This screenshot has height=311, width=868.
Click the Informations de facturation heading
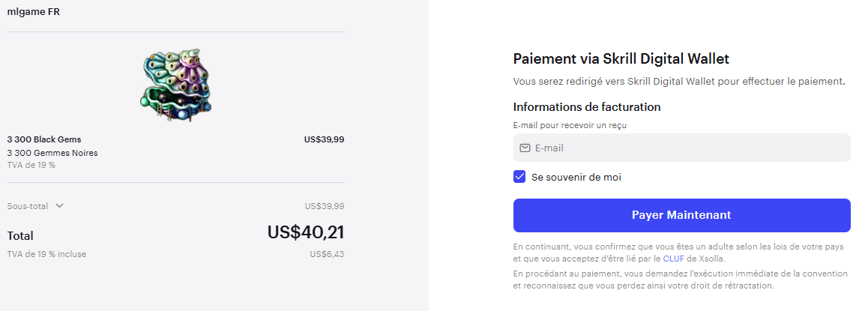(587, 107)
